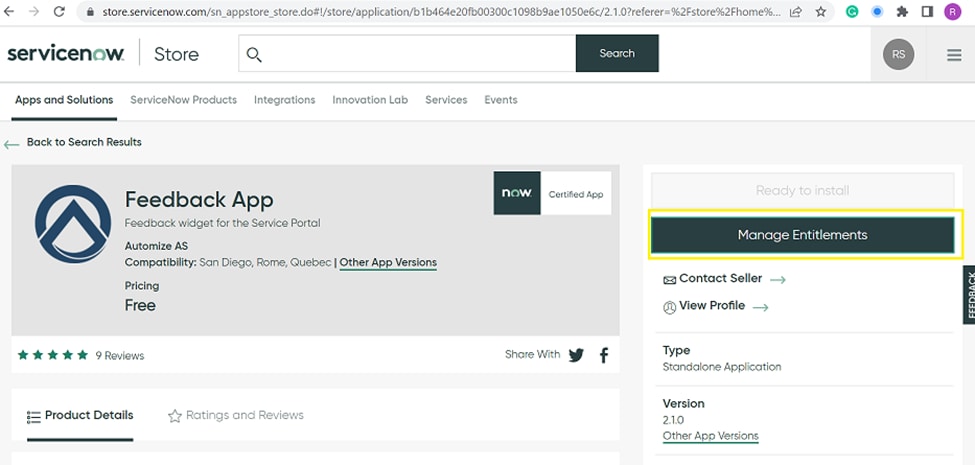Open the browser extensions puzzle icon
Image resolution: width=975 pixels, height=465 pixels.
[x=902, y=12]
